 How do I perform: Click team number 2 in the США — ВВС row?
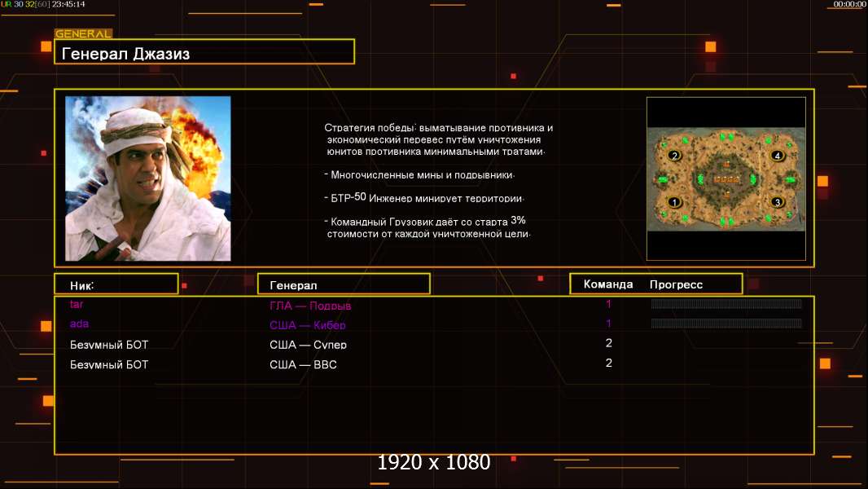[608, 363]
